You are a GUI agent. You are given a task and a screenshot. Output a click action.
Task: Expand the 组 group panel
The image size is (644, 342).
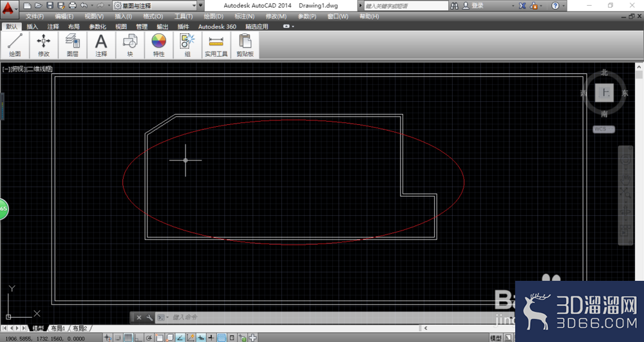pos(187,45)
